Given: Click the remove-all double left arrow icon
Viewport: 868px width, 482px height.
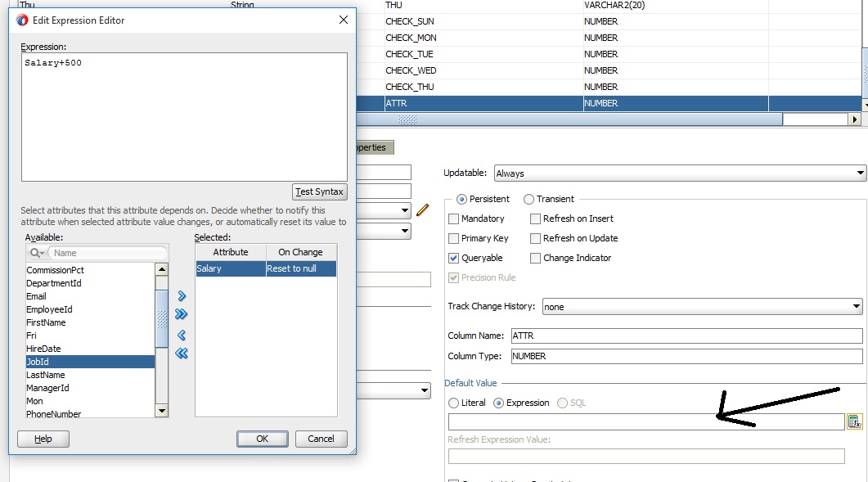Looking at the screenshot, I should [x=182, y=354].
